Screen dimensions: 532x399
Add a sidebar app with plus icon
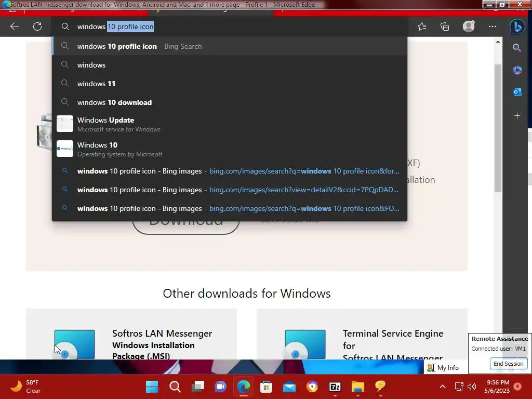(x=517, y=116)
